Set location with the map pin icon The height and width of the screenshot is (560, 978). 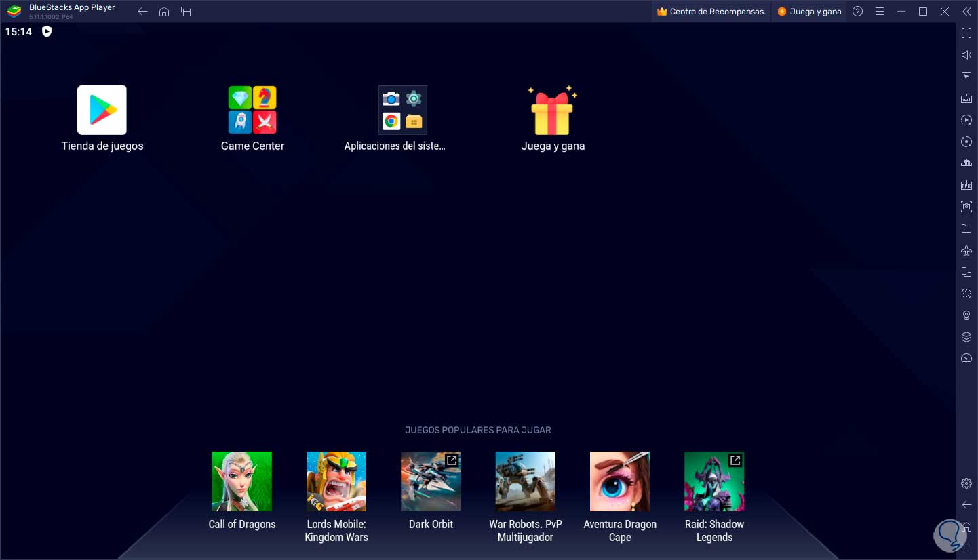[x=966, y=315]
